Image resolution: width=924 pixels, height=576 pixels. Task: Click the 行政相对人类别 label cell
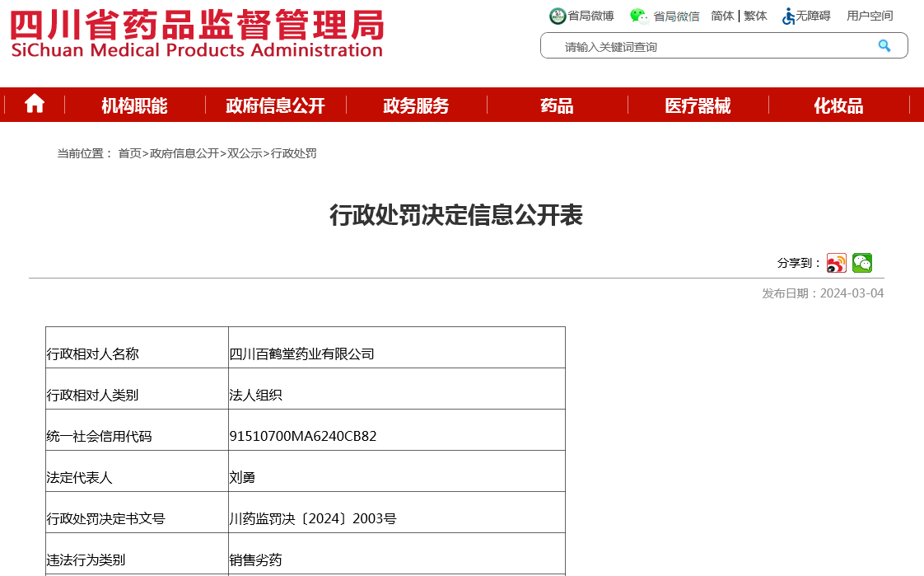pos(137,389)
